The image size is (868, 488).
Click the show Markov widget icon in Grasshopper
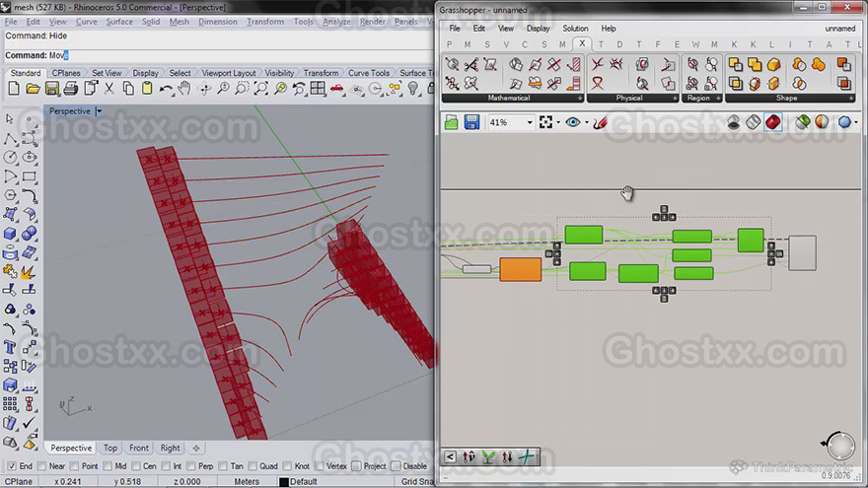pos(450,457)
